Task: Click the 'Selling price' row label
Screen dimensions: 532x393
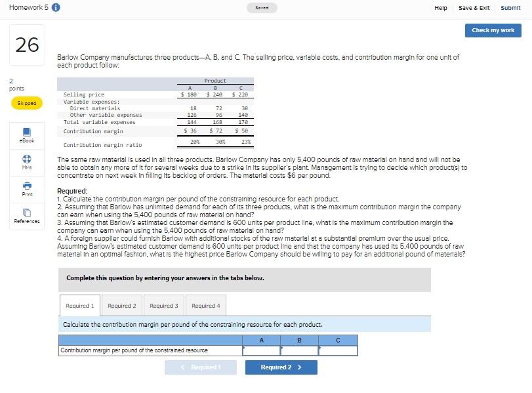Action: (84, 94)
